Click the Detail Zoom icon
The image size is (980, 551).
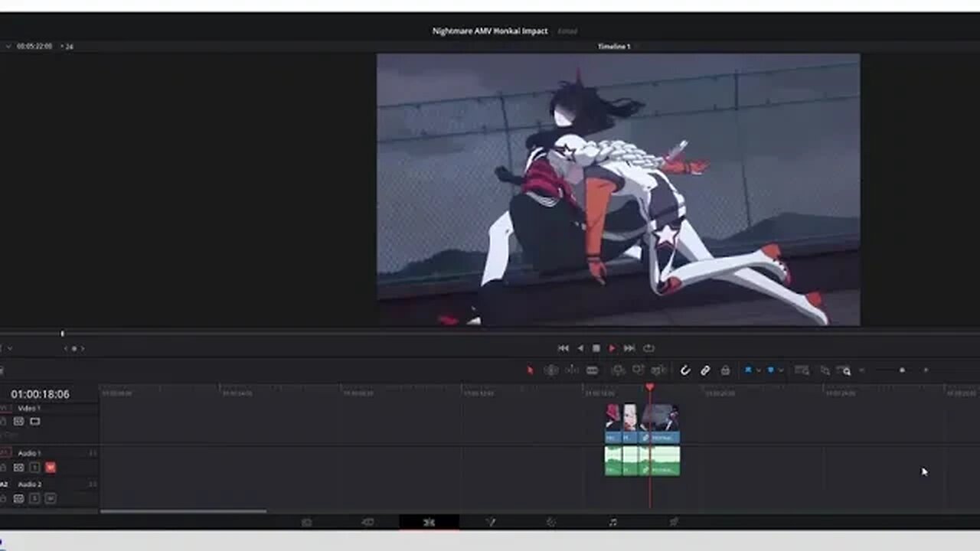pos(825,370)
